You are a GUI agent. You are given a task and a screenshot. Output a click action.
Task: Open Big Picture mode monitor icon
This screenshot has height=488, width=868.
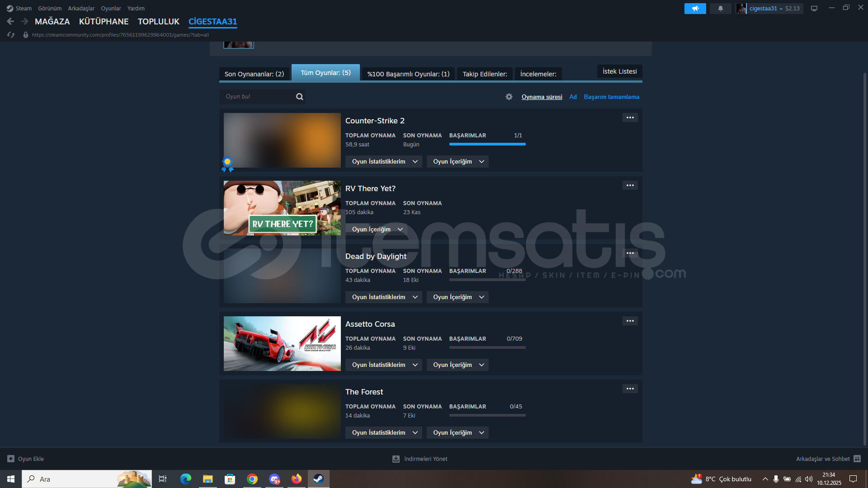pos(814,9)
